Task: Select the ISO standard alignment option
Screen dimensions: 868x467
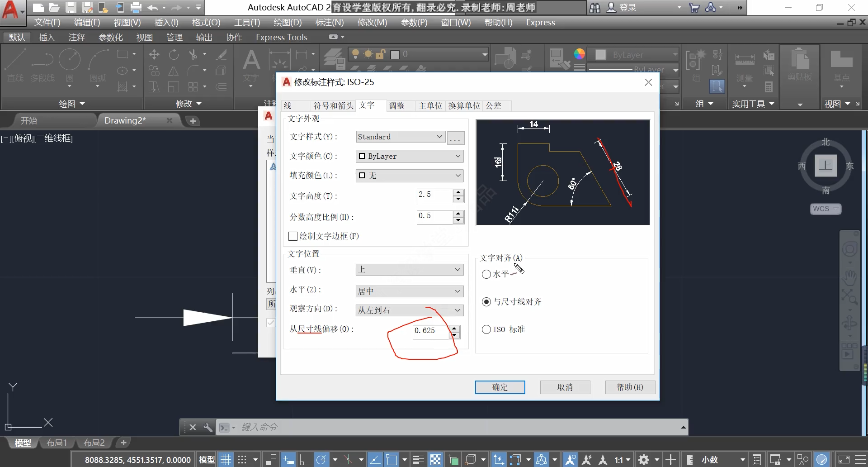Action: pyautogui.click(x=486, y=329)
